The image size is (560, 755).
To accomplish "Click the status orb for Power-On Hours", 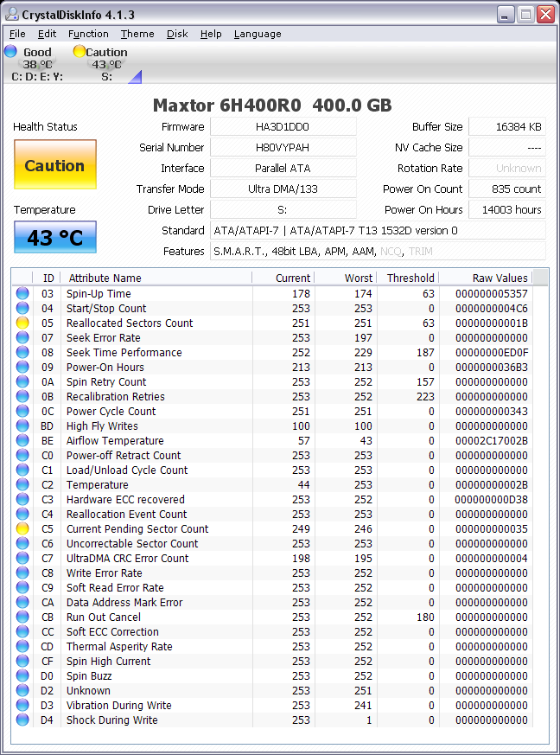I will 22,367.
